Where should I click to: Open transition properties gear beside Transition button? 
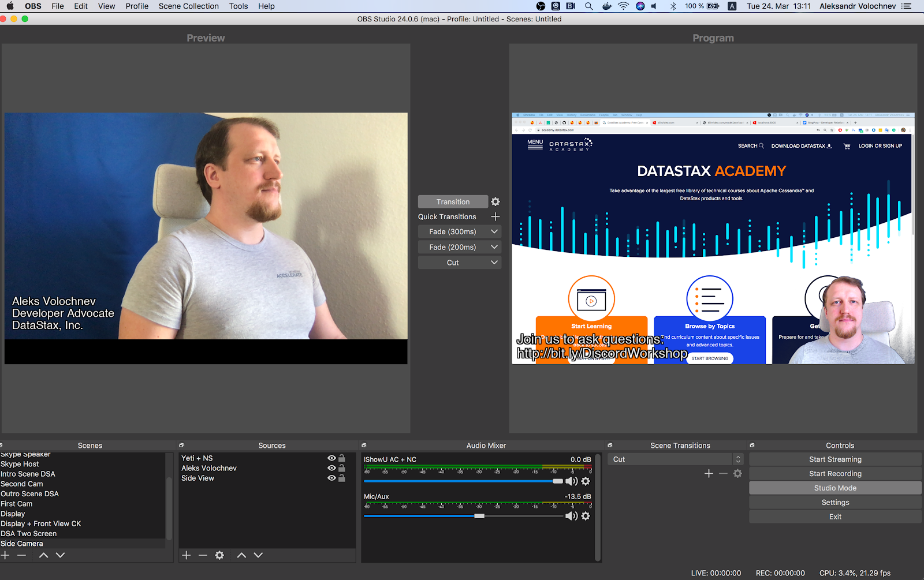click(x=495, y=201)
